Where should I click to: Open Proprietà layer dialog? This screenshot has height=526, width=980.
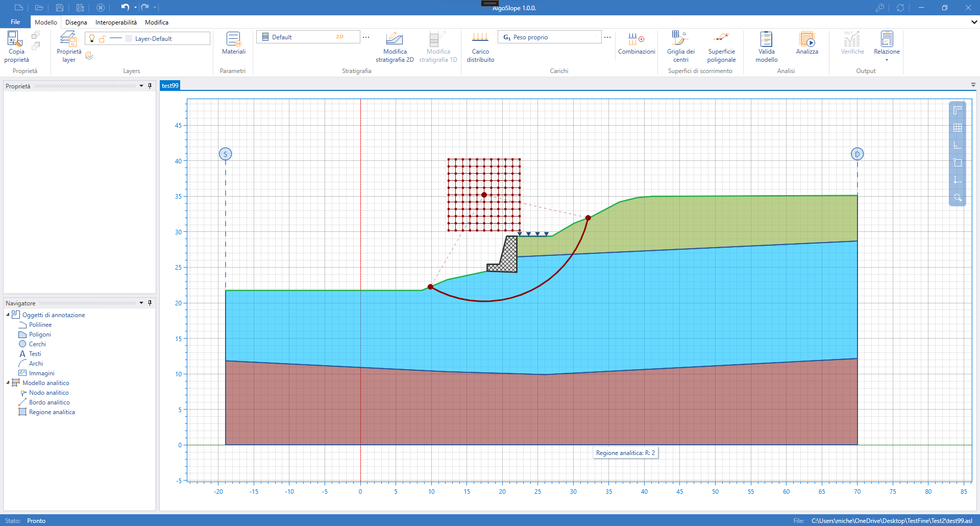tap(69, 47)
